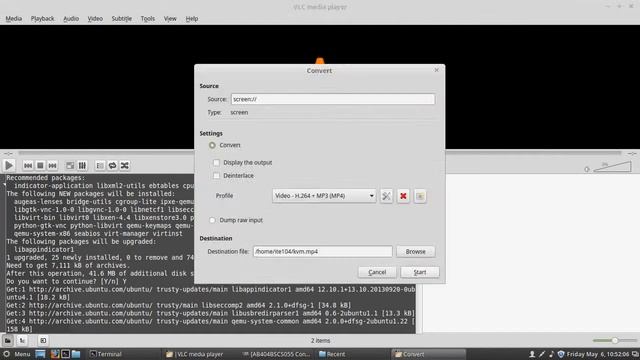This screenshot has height=360, width=640.
Task: Open the Help menu
Action: pos(191,18)
